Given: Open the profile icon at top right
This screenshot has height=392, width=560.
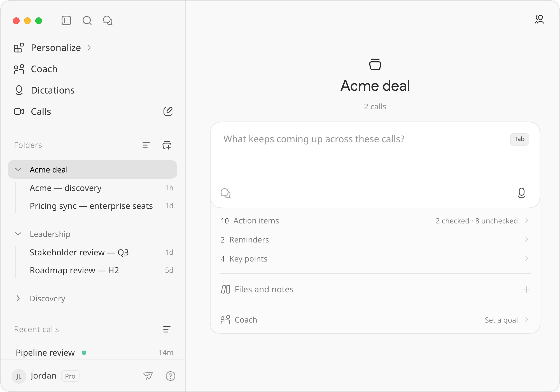Looking at the screenshot, I should click(x=539, y=19).
